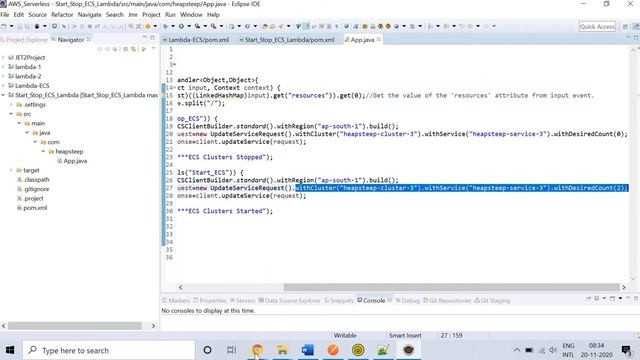Open the Debug button dropdown arrow
640x360 pixels.
(x=173, y=26)
